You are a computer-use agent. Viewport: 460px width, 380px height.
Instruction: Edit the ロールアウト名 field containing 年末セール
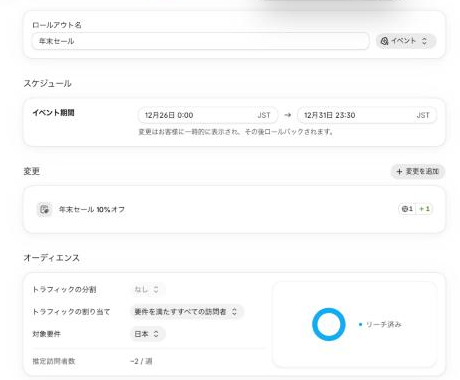coord(200,41)
